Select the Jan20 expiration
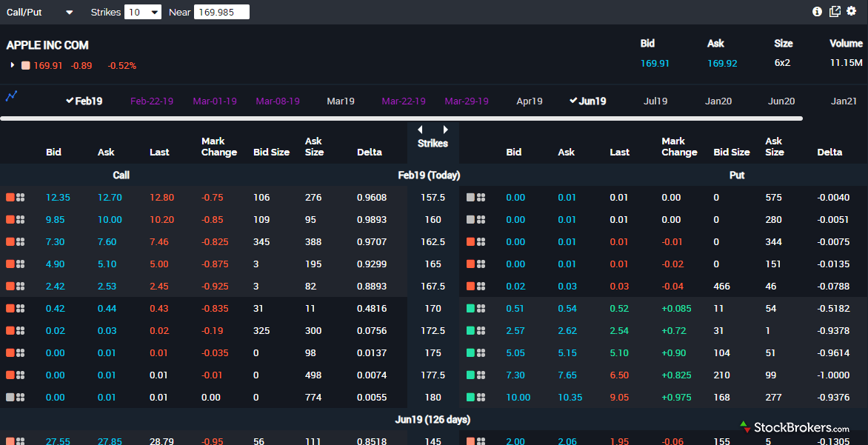 (718, 101)
